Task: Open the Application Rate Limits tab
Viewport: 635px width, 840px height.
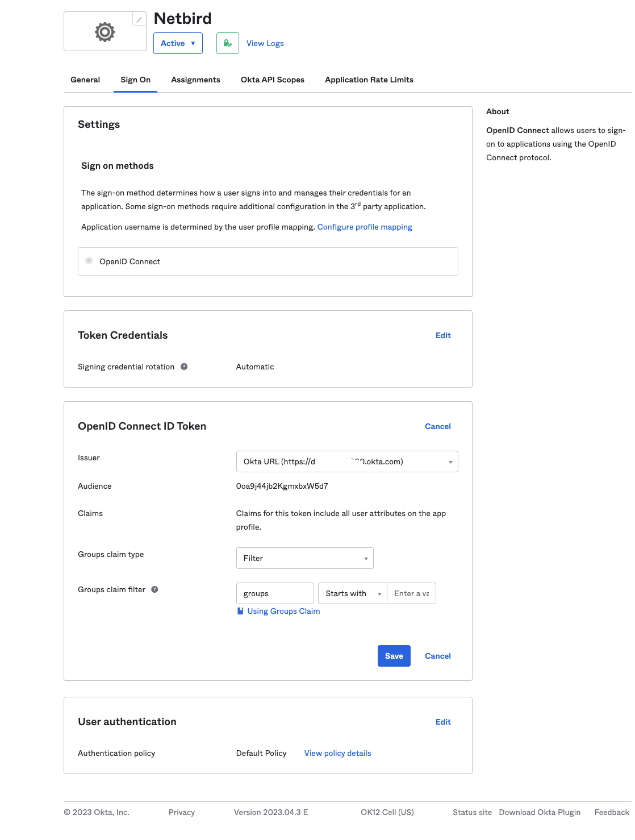Action: pos(369,80)
